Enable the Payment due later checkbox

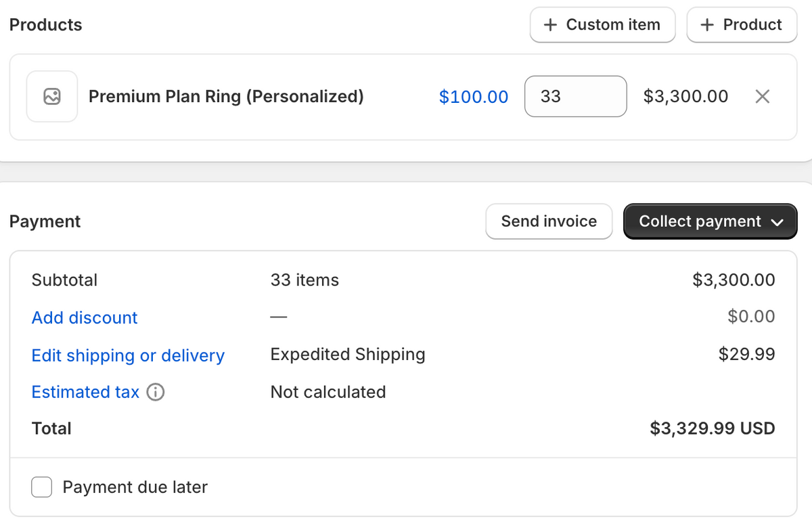(42, 487)
